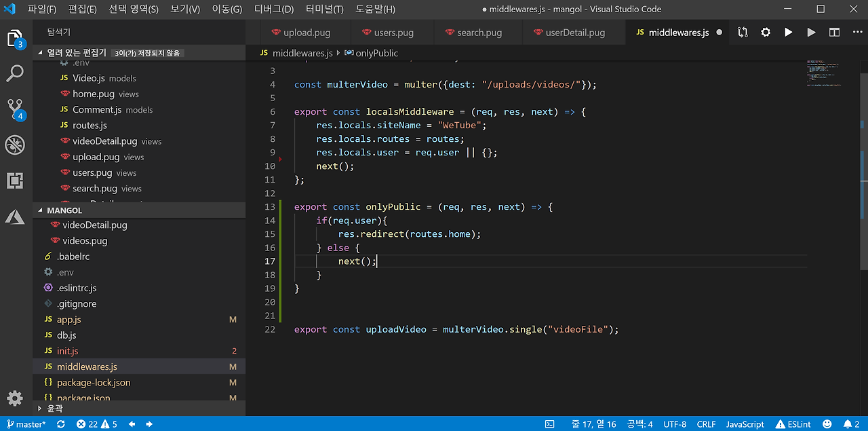Change indentation via 공백: 4 indicator
Screen dimensions: 868x431
click(x=639, y=424)
